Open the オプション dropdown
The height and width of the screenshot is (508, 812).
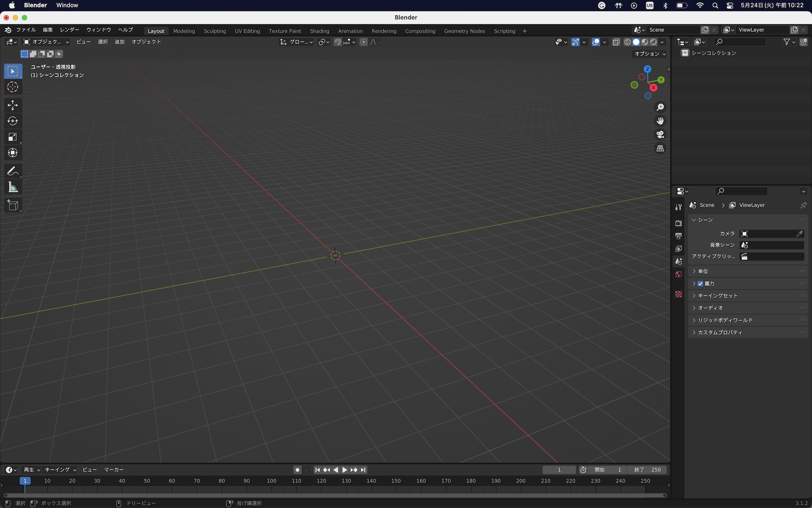point(650,54)
